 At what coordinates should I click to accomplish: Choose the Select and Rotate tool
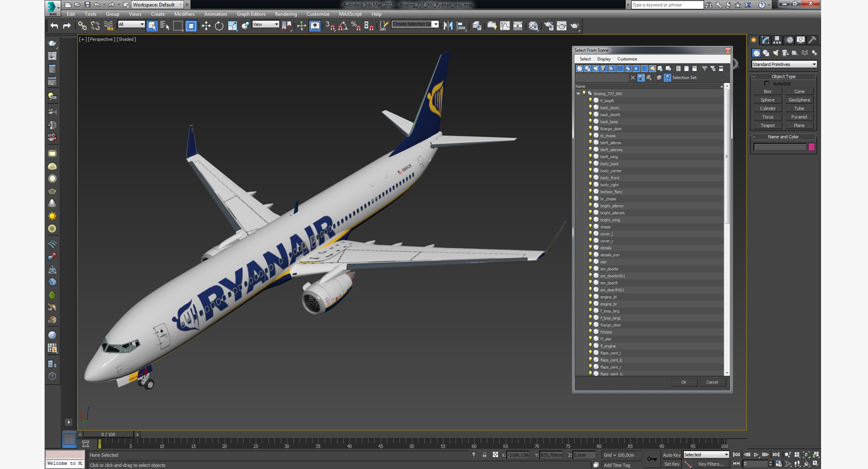click(x=219, y=26)
